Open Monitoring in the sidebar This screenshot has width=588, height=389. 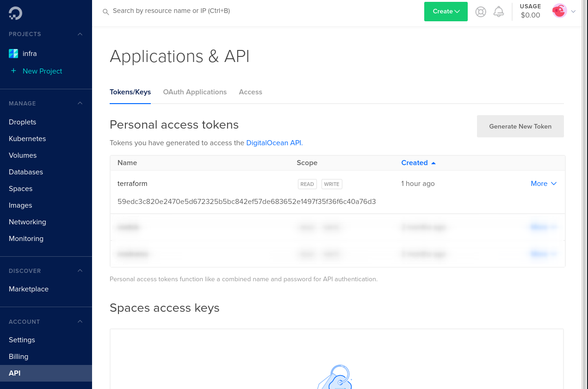tap(26, 239)
